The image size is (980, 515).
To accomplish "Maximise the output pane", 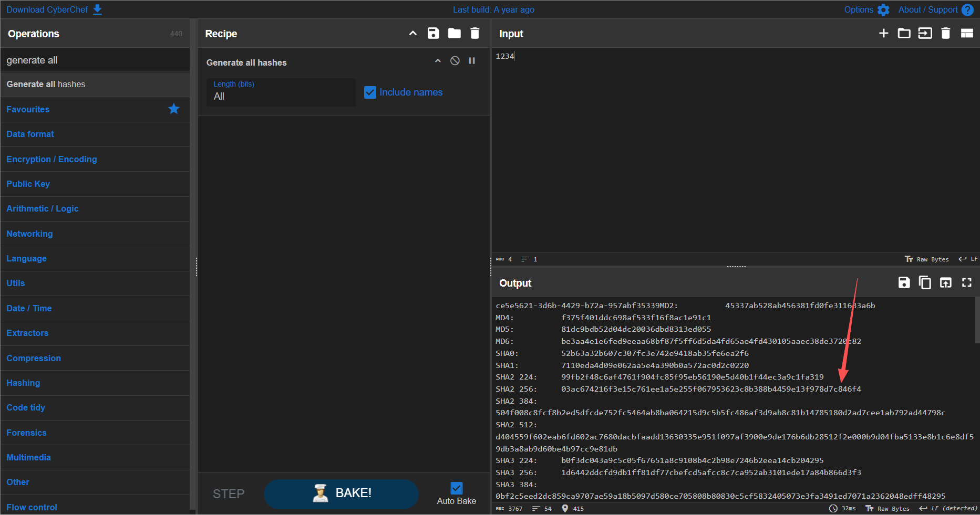I will 966,283.
